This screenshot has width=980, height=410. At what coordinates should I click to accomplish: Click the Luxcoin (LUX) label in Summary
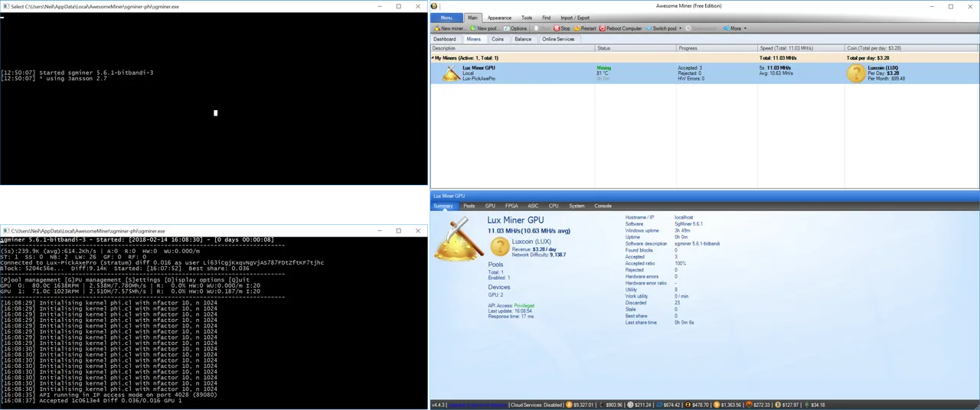[531, 242]
